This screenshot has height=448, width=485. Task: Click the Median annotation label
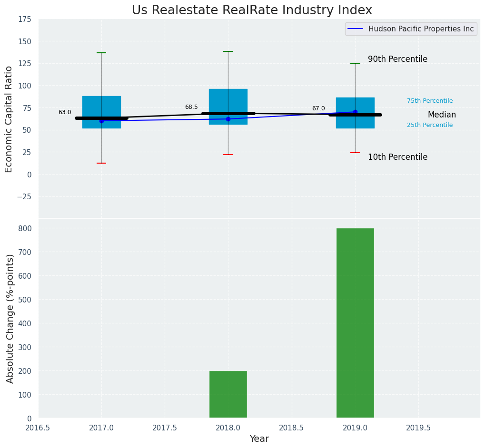442,115
